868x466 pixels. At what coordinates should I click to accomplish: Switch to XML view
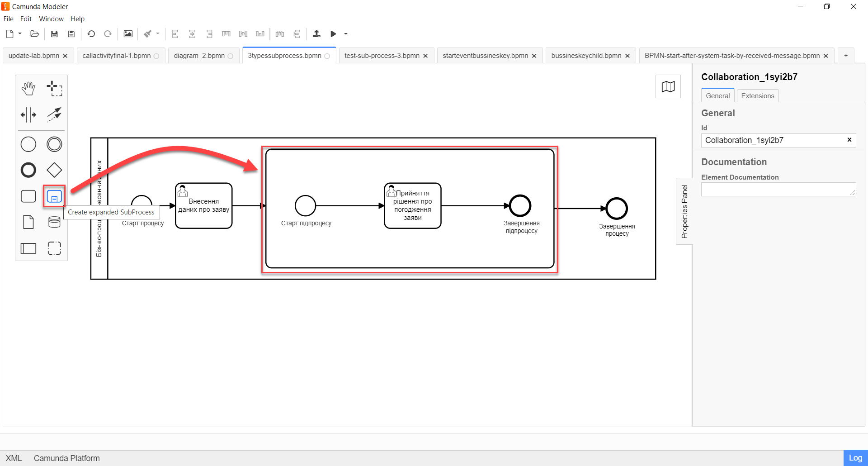click(14, 458)
